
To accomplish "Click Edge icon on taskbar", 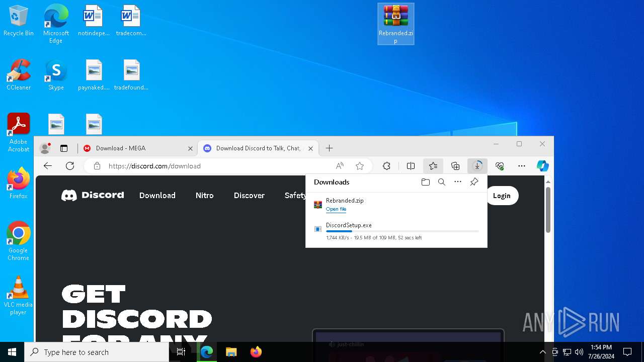I will [207, 352].
